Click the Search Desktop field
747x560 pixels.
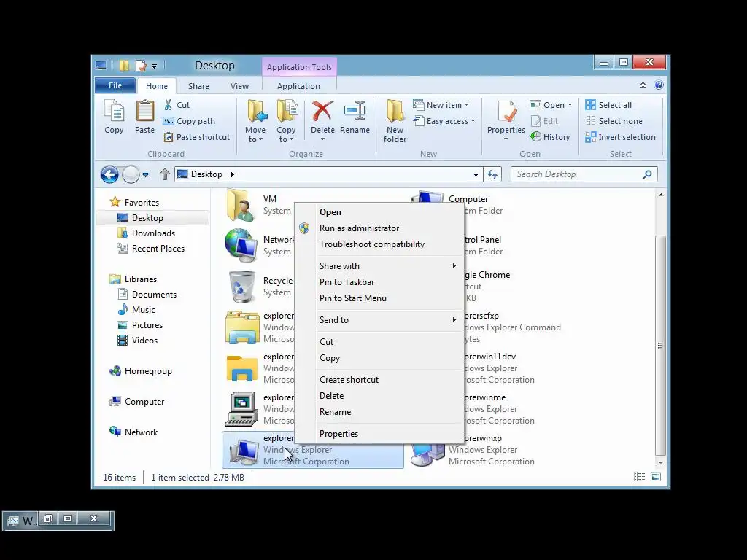click(584, 174)
